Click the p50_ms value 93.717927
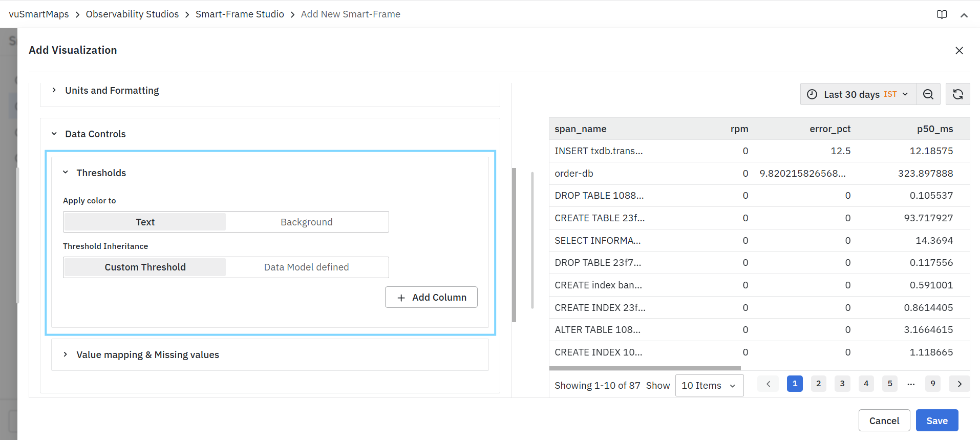980x440 pixels. [929, 218]
